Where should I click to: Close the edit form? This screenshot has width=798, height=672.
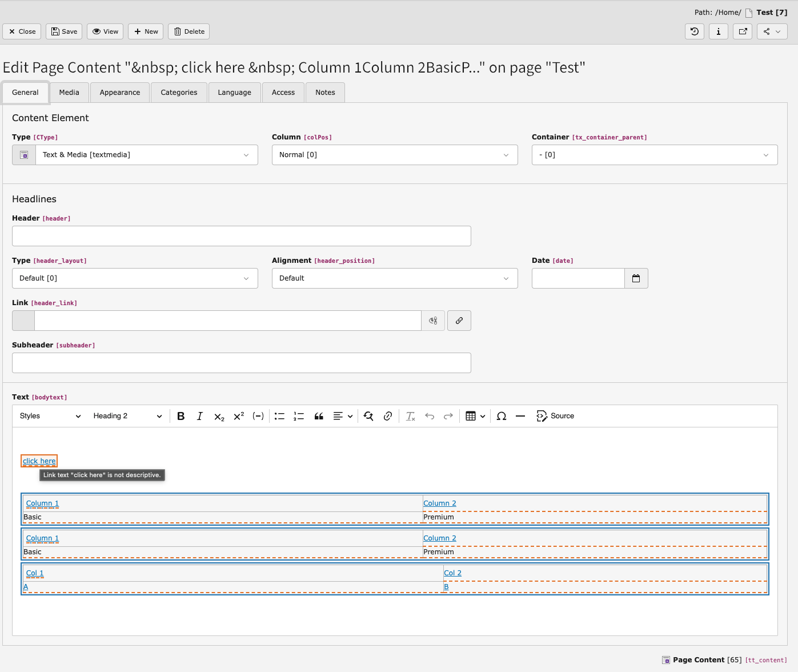(22, 31)
